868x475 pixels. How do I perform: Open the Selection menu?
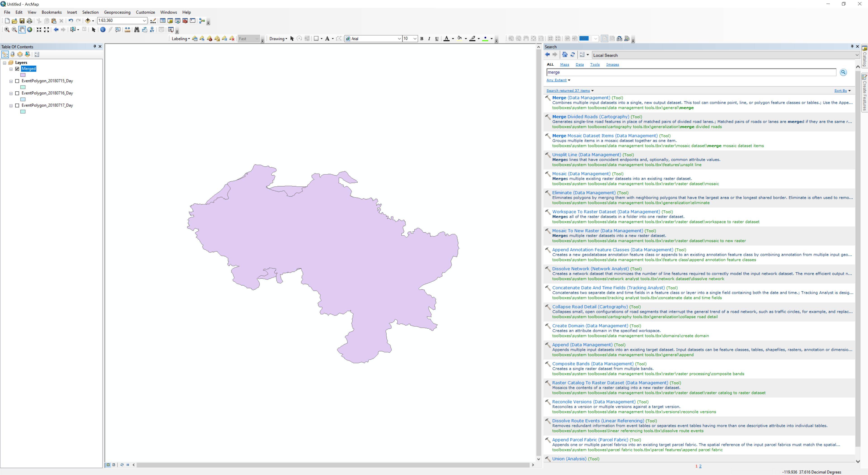click(90, 12)
